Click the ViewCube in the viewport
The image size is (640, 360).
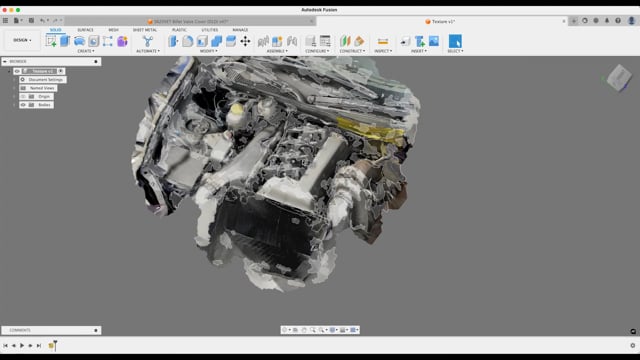pos(619,77)
